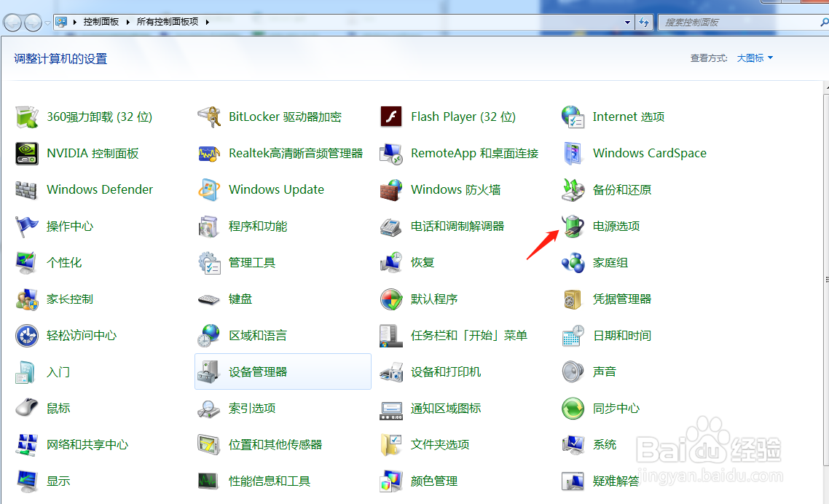This screenshot has width=829, height=504.
Task: Open the 备份和还原 icon
Action: coord(573,190)
